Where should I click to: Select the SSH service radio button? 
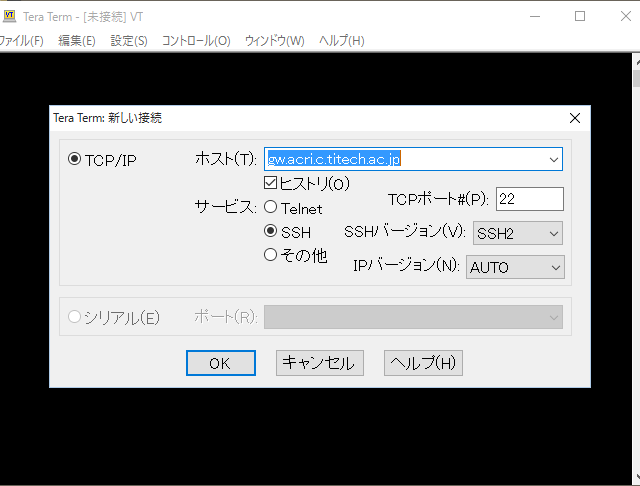(270, 231)
